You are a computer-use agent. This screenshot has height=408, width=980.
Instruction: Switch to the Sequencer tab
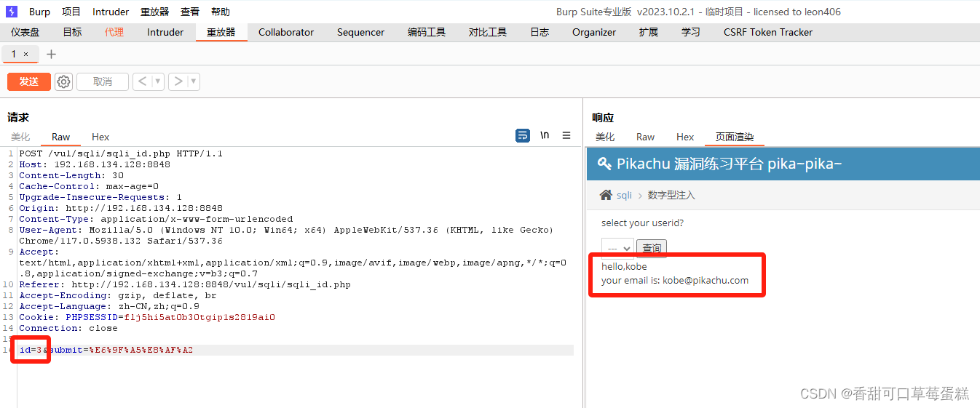tap(360, 32)
